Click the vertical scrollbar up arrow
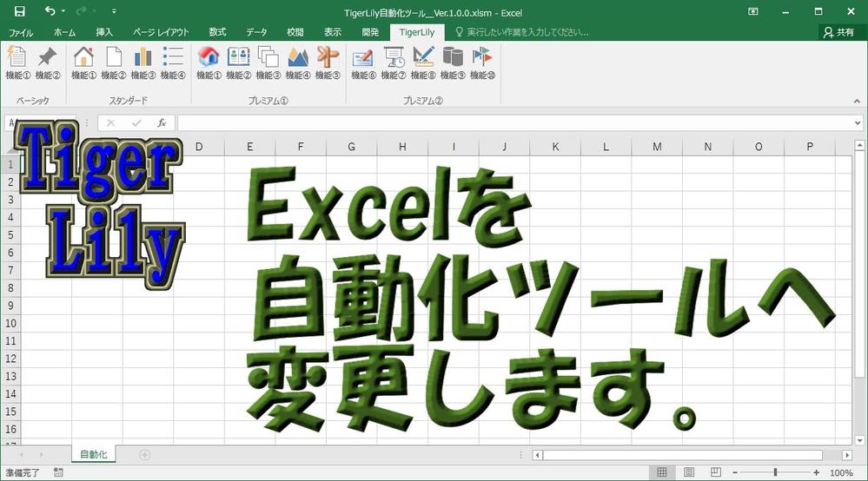 859,145
